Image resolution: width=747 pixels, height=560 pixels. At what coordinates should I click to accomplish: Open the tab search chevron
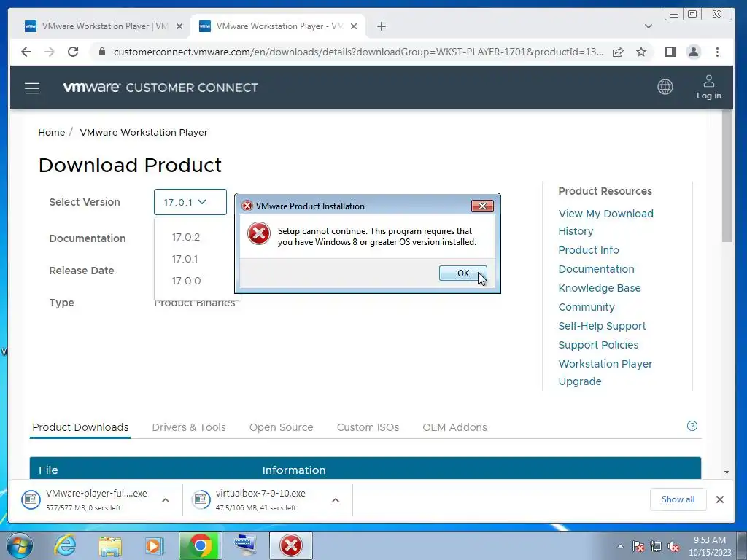pyautogui.click(x=649, y=26)
